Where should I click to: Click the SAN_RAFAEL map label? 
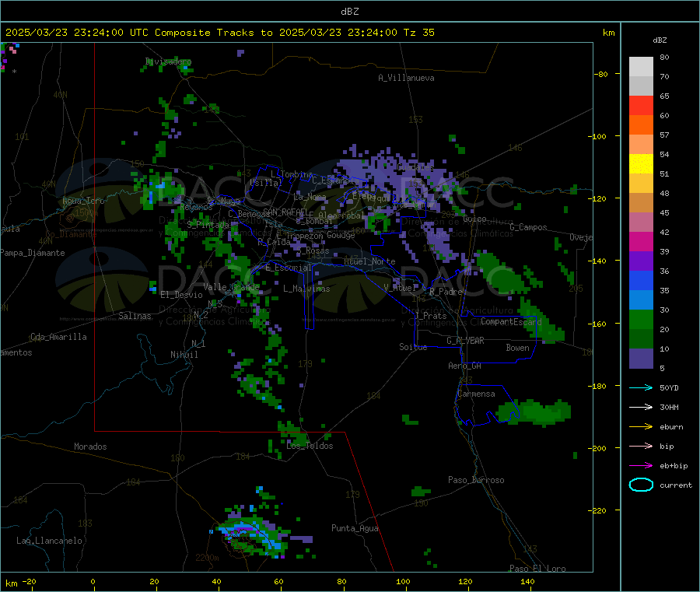coord(285,212)
